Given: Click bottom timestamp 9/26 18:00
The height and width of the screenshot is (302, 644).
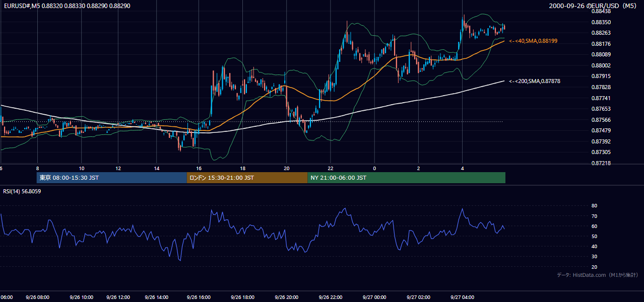Looking at the screenshot, I should point(243,297).
